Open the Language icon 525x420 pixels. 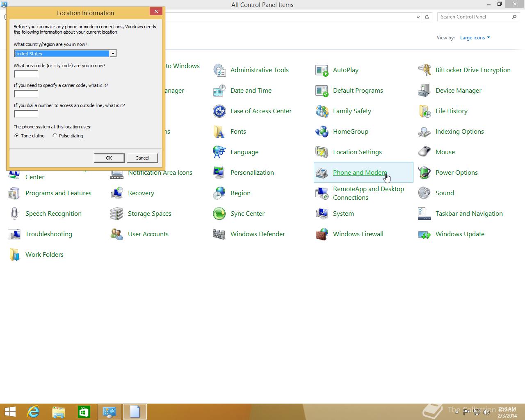tap(219, 152)
